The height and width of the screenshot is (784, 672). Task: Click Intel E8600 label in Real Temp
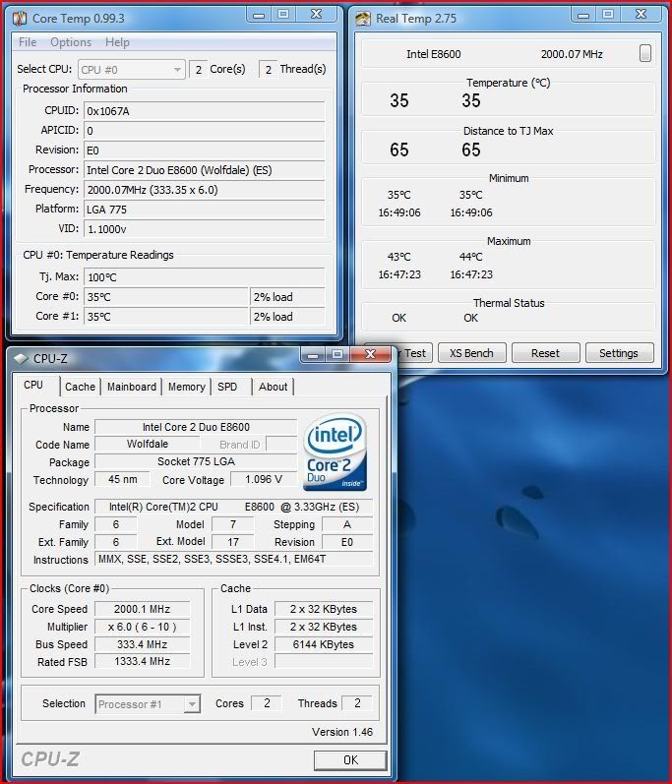click(x=434, y=54)
